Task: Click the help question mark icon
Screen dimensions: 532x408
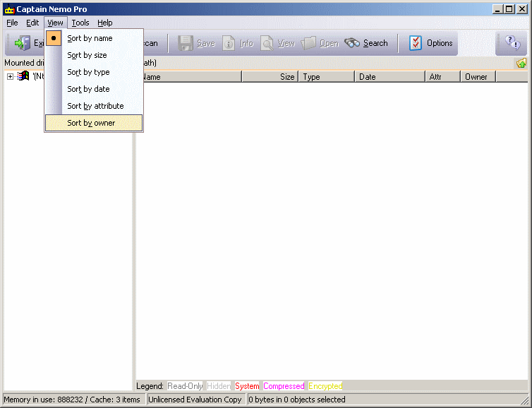Action: point(512,43)
